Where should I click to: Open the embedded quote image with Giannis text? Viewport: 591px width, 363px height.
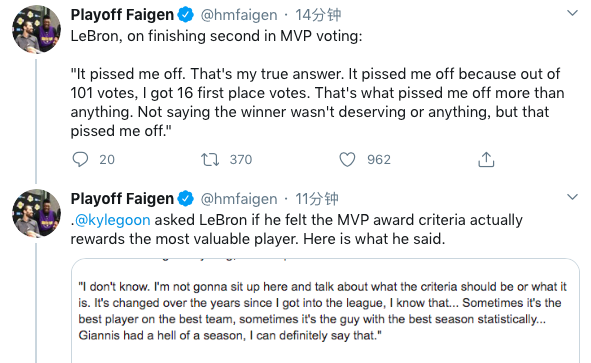pyautogui.click(x=325, y=311)
